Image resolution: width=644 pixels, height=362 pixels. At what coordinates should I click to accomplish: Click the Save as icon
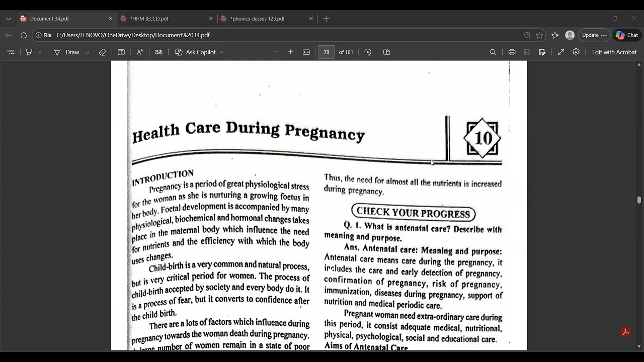(542, 52)
